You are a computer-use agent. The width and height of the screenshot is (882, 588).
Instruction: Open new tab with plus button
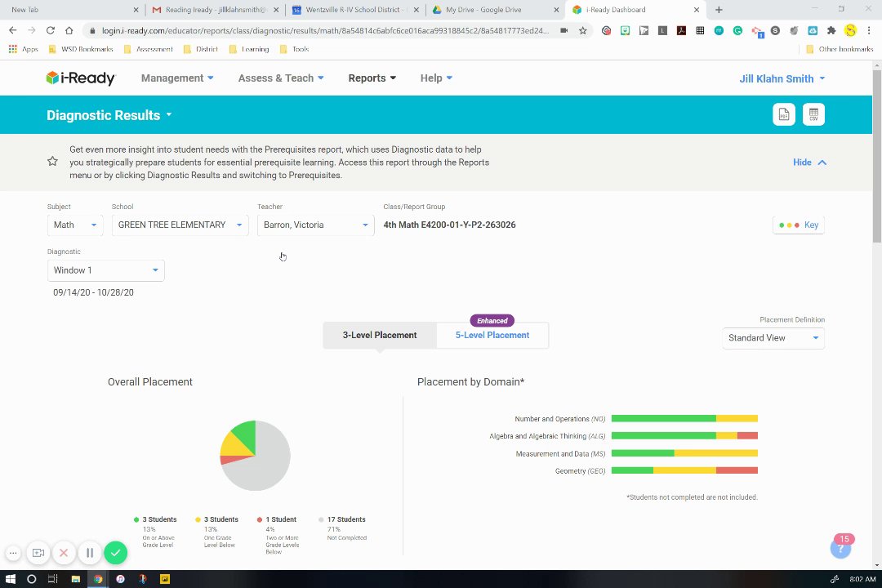(x=719, y=10)
